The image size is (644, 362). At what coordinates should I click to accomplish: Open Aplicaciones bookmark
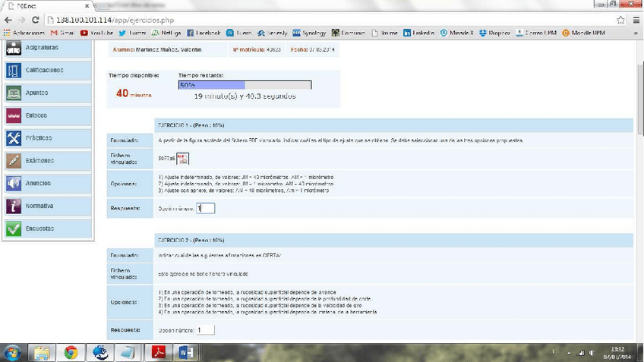tap(24, 33)
